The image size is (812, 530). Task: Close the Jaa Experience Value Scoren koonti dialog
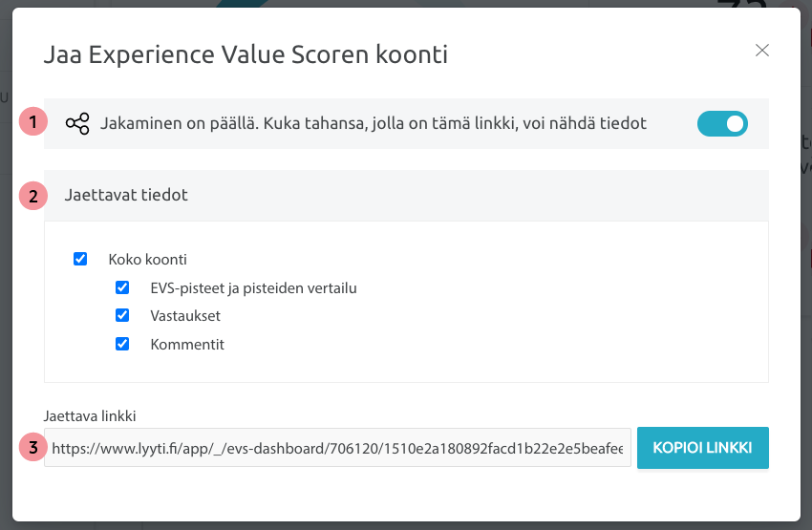pyautogui.click(x=761, y=51)
